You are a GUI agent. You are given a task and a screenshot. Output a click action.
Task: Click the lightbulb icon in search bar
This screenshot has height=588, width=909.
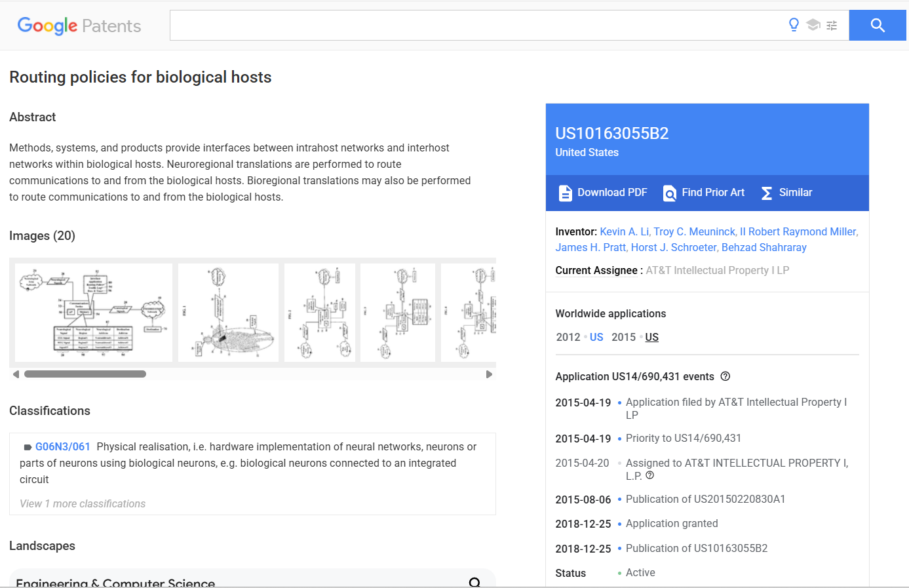794,25
